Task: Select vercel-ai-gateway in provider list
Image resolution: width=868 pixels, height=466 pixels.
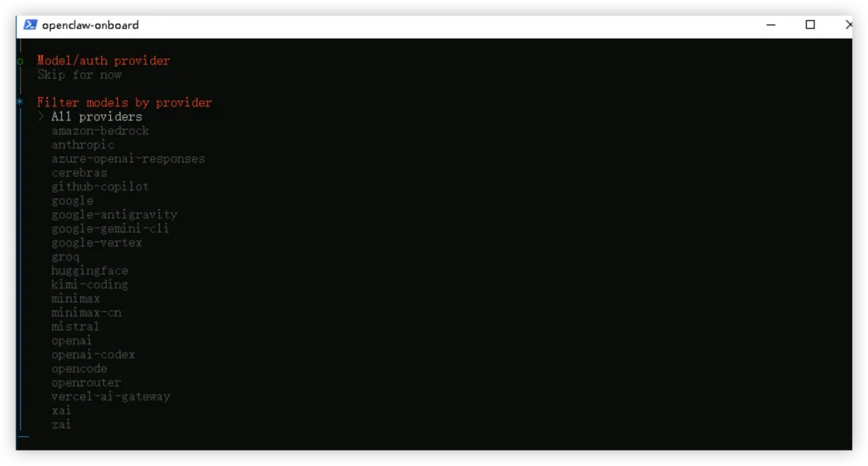Action: [x=111, y=396]
